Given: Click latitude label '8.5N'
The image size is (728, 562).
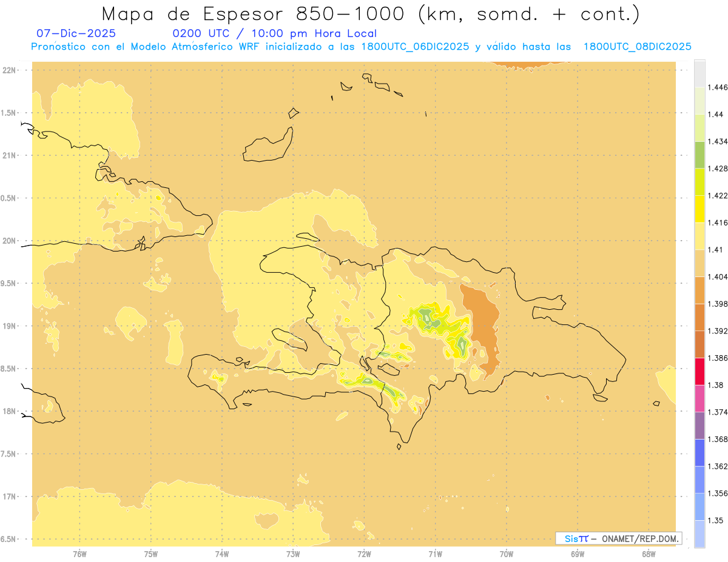Looking at the screenshot, I should pyautogui.click(x=8, y=369).
